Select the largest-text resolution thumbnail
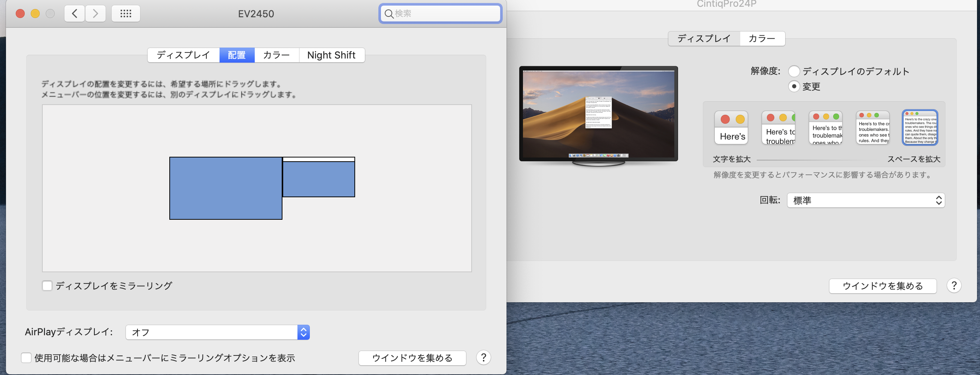The image size is (980, 375). (731, 127)
